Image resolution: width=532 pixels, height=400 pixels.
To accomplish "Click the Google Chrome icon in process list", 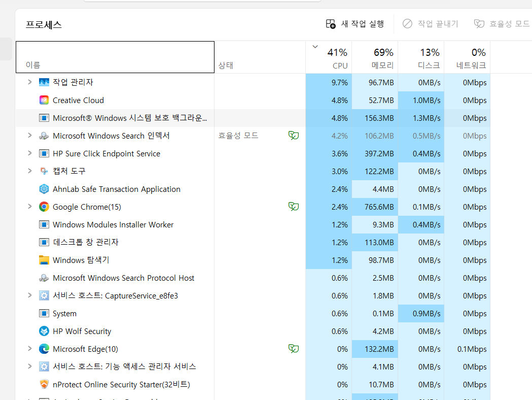I will click(x=44, y=207).
